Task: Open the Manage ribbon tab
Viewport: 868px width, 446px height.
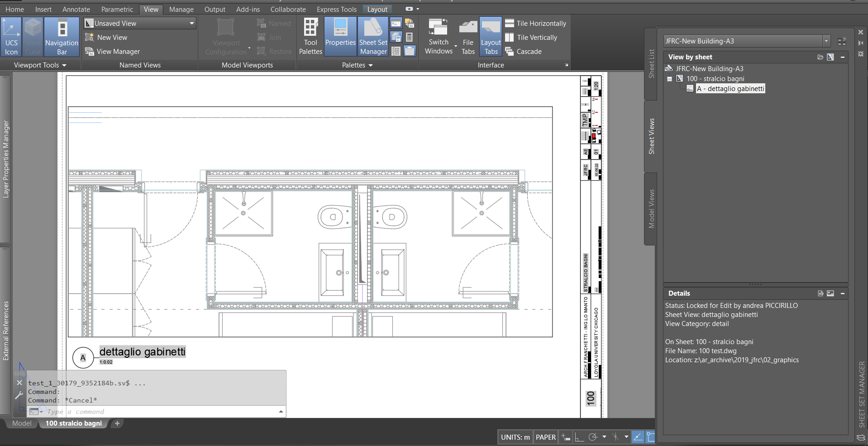Action: click(x=181, y=9)
